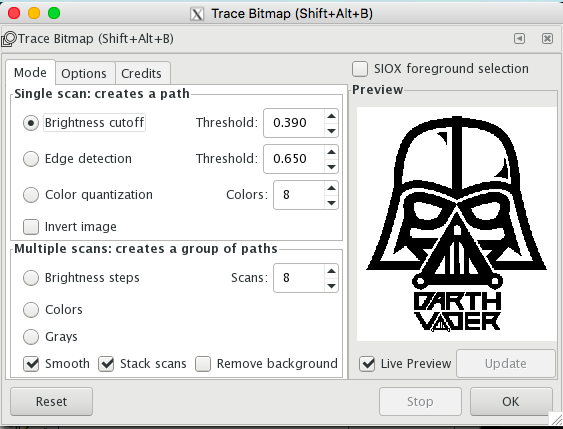
Task: Increase the Brightness cutoff threshold value
Action: [x=331, y=116]
